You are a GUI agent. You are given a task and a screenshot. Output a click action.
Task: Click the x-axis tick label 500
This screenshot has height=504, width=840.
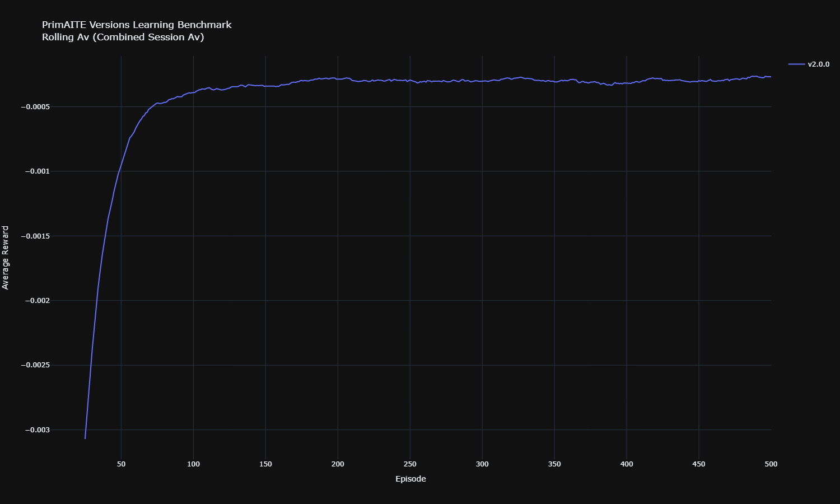tap(771, 464)
